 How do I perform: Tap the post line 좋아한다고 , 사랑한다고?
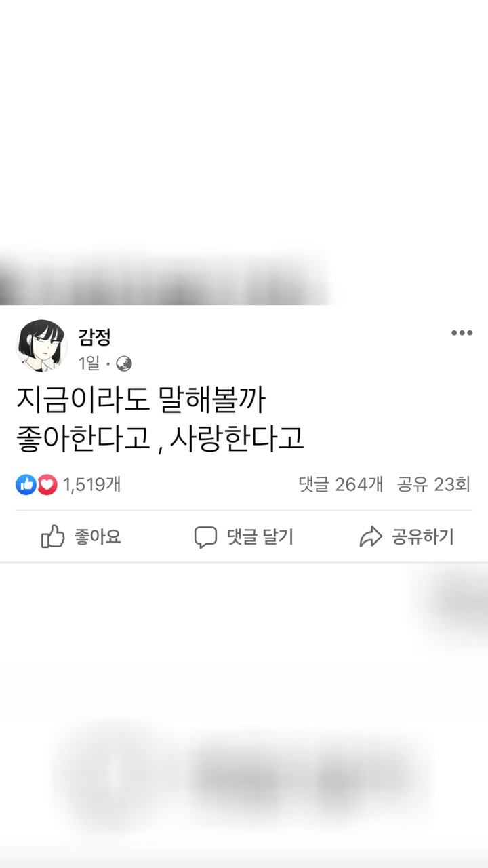[161, 439]
